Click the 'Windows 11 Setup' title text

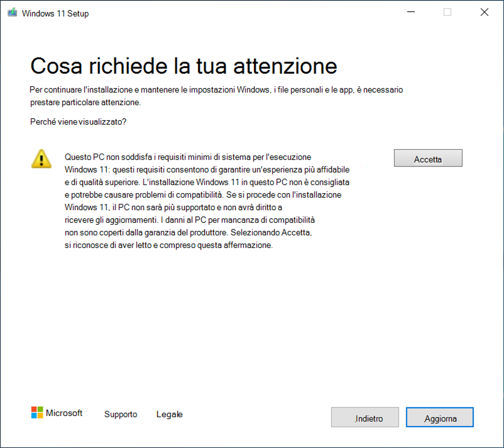click(55, 14)
